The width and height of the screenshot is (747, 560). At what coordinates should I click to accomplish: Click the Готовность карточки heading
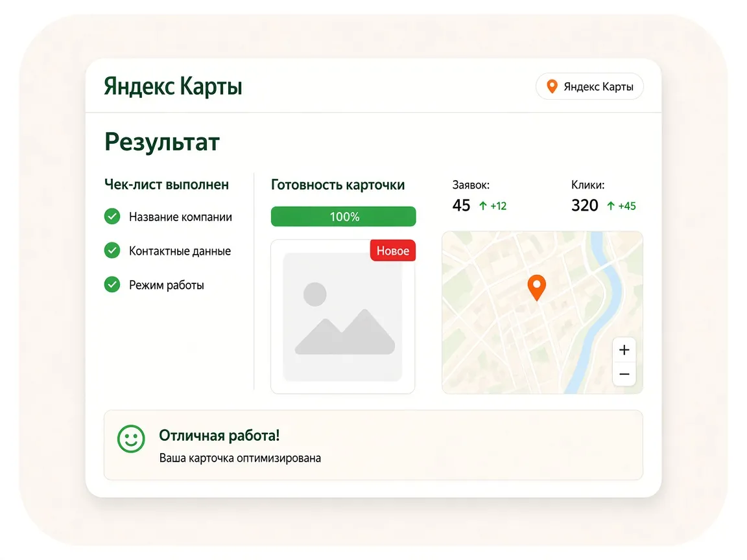[338, 185]
